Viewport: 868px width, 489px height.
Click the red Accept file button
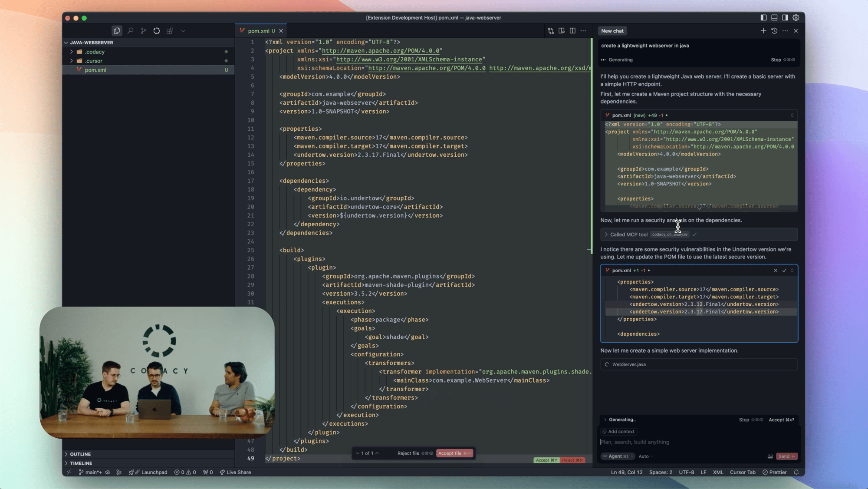coord(454,453)
